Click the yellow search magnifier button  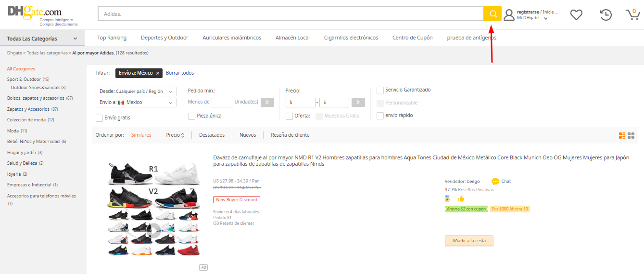tap(492, 14)
